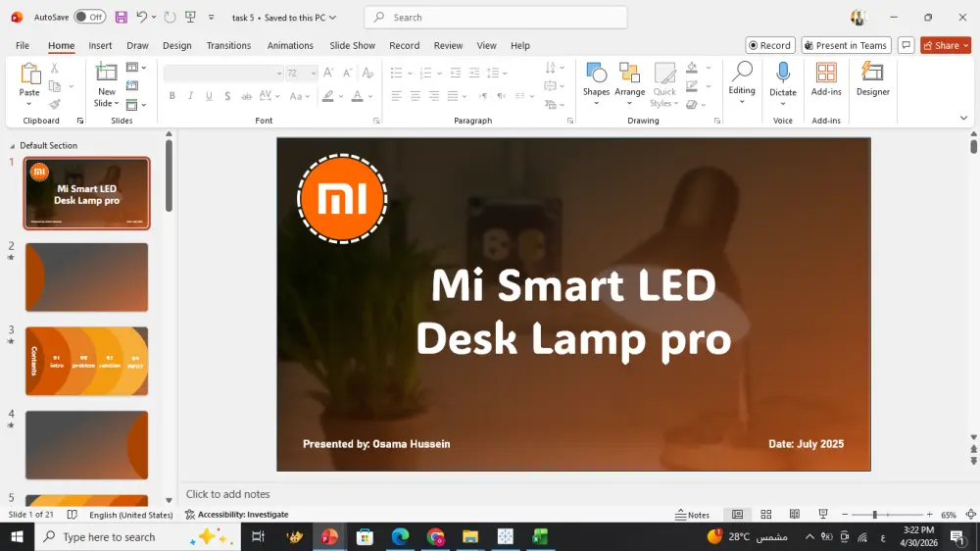
Task: Undo the last action
Action: [142, 18]
